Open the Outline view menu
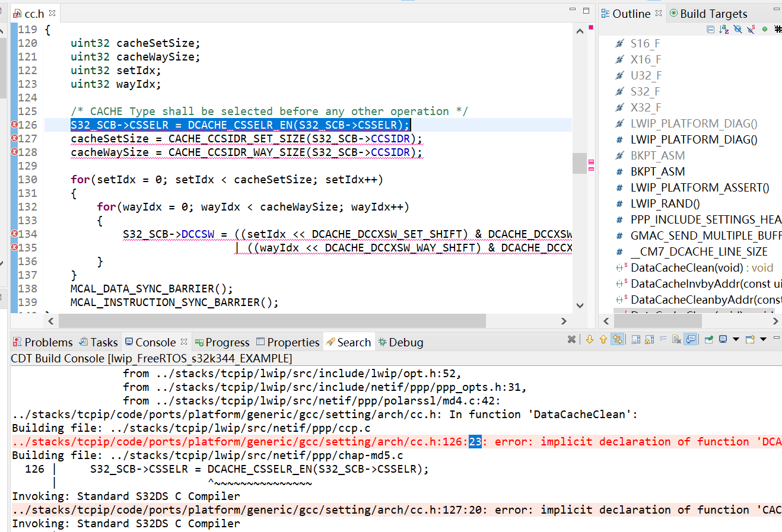The image size is (782, 532). pos(778,28)
